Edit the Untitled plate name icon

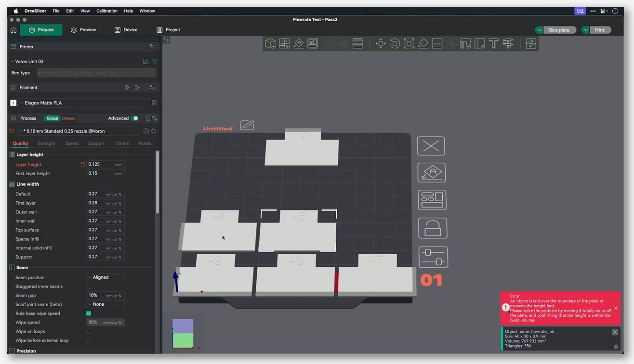247,125
